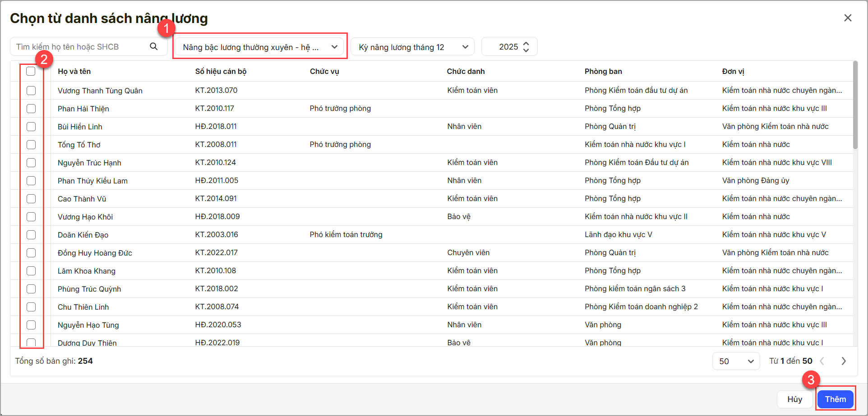868x416 pixels.
Task: Click the search magnifier icon
Action: pos(154,46)
